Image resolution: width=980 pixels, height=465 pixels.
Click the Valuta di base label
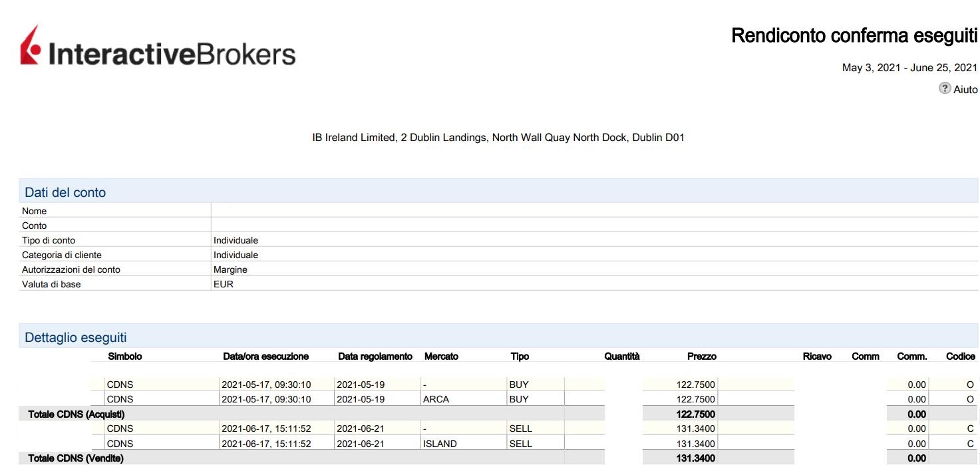click(51, 284)
